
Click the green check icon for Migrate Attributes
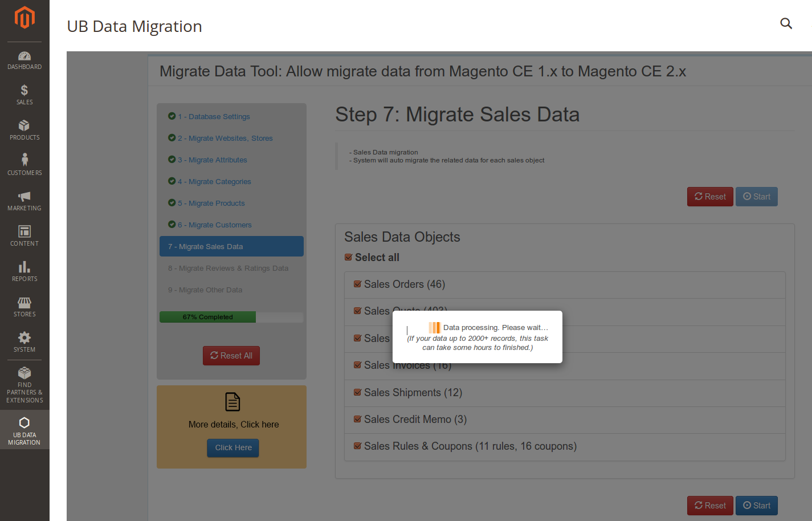pyautogui.click(x=172, y=160)
